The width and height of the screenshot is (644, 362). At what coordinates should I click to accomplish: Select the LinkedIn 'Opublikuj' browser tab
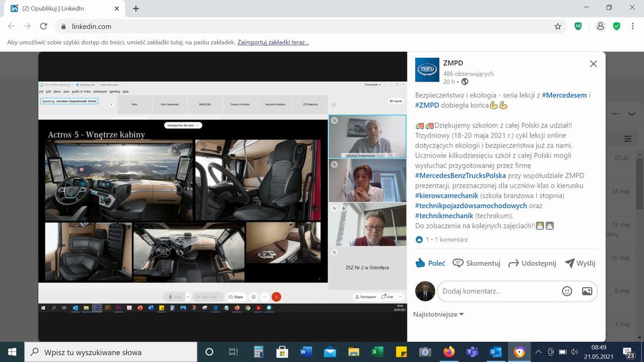[x=64, y=8]
